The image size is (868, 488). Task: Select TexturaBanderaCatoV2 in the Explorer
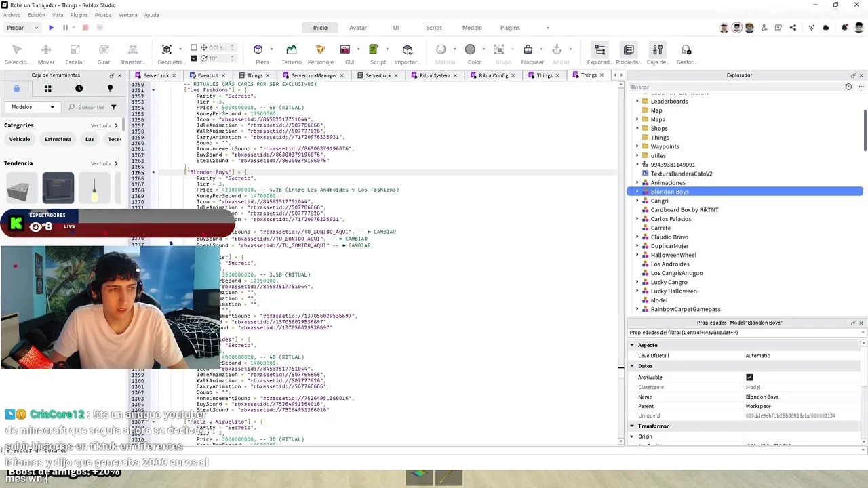point(681,174)
